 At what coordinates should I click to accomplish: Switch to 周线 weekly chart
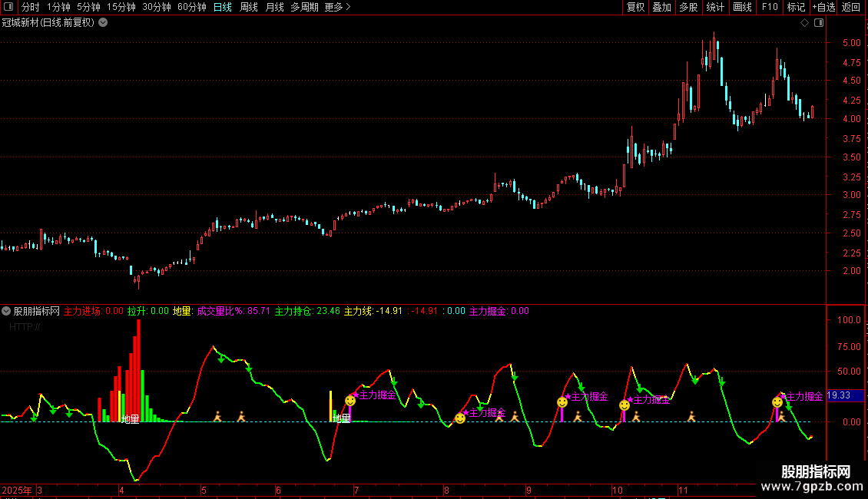249,7
